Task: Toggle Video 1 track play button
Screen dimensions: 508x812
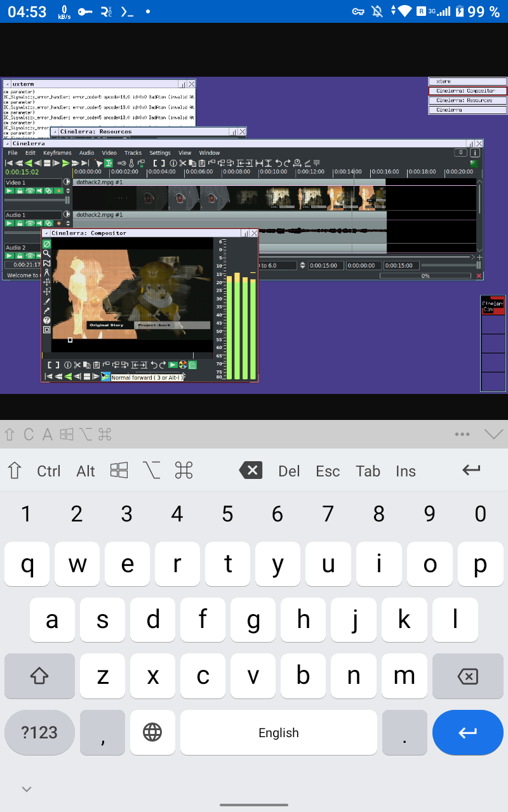Action: pyautogui.click(x=10, y=191)
